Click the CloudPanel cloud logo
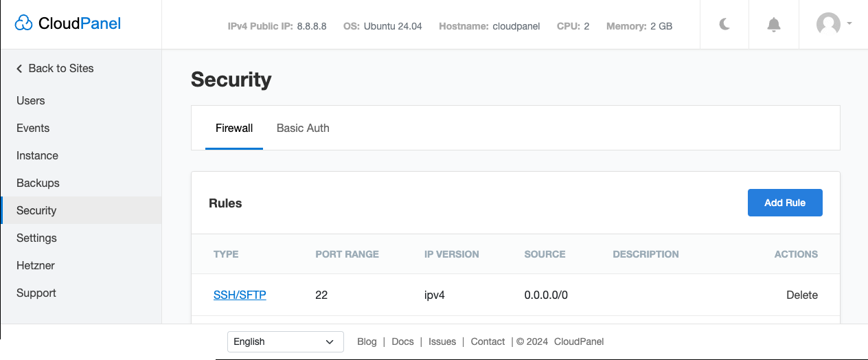The height and width of the screenshot is (360, 868). pos(24,24)
